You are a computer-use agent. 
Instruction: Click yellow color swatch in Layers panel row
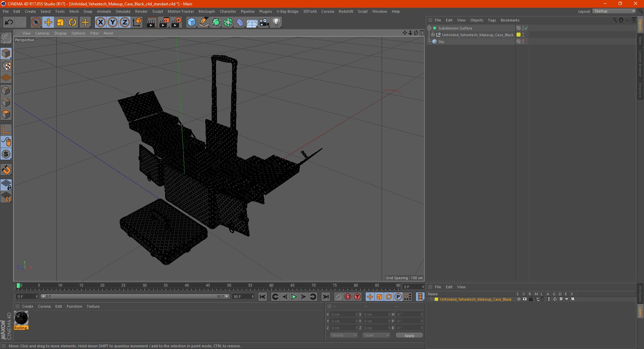pos(436,299)
